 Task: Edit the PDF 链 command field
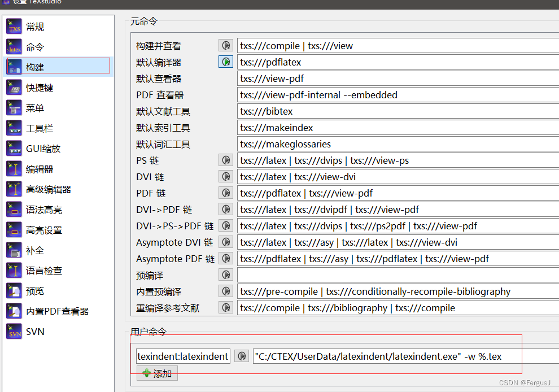pos(398,193)
